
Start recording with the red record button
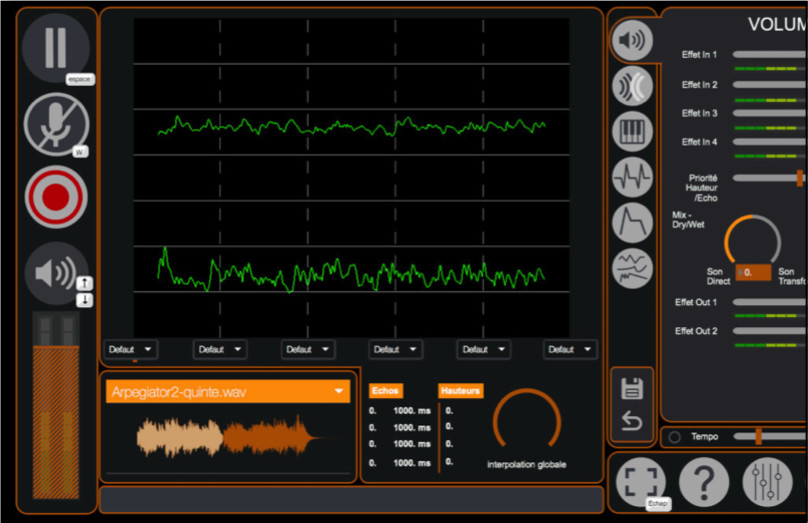pos(56,197)
